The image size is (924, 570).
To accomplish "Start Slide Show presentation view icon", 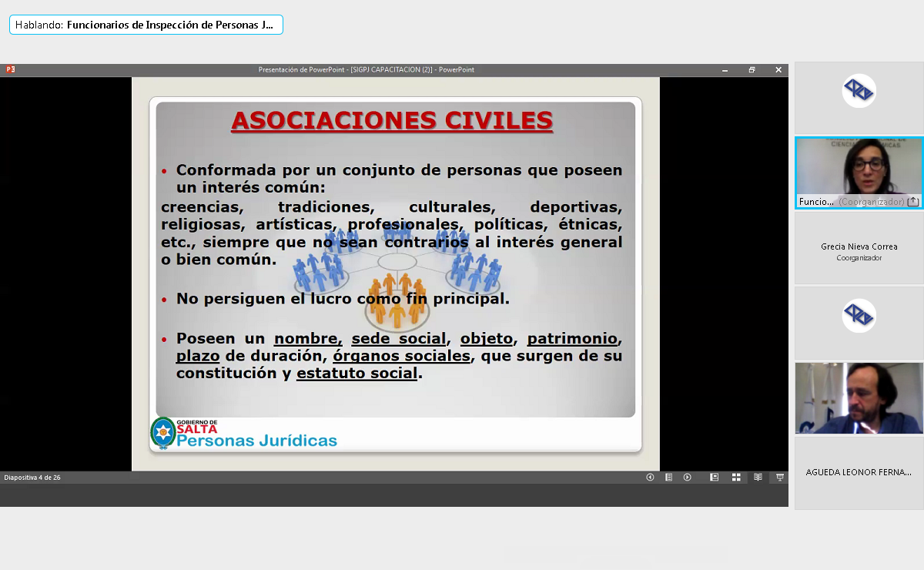I will [779, 478].
